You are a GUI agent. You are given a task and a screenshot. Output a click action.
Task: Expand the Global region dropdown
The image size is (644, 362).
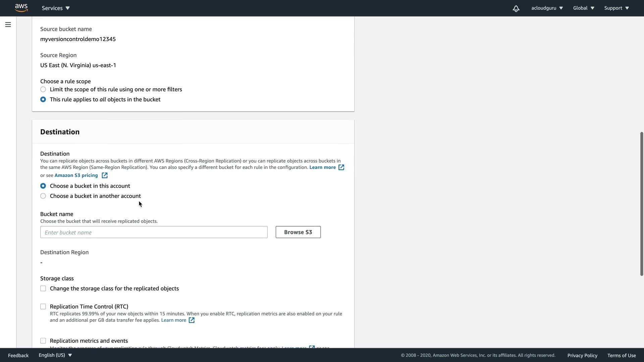(x=583, y=8)
